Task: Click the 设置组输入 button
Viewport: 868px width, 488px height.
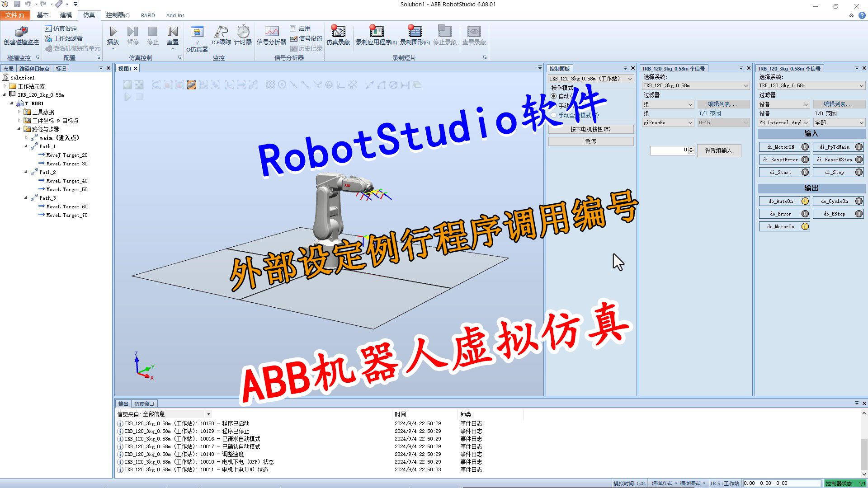Action: pyautogui.click(x=719, y=150)
